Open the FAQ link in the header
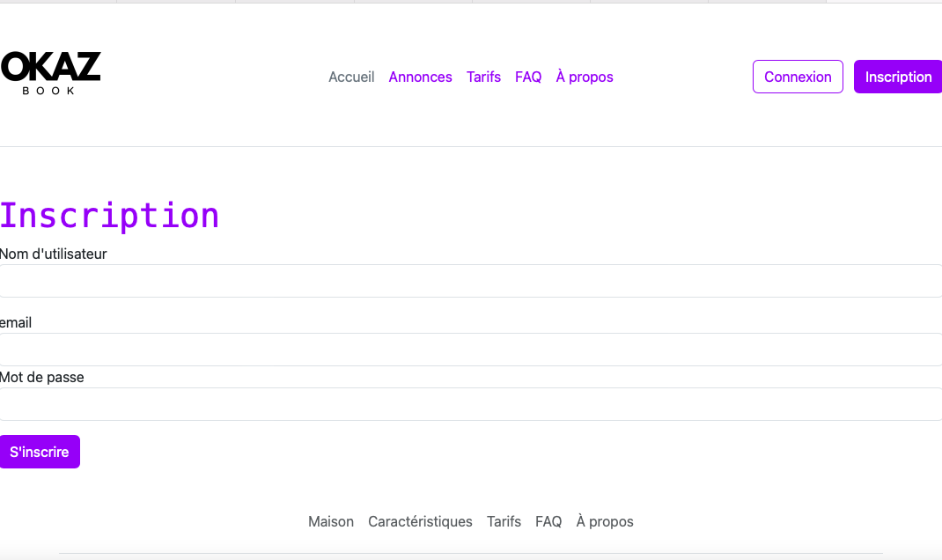 tap(528, 77)
